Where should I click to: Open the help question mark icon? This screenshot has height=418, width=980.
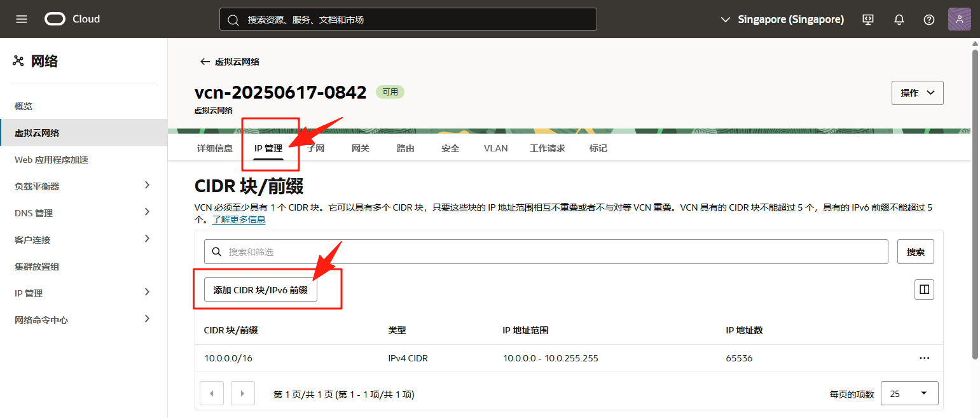[x=928, y=19]
